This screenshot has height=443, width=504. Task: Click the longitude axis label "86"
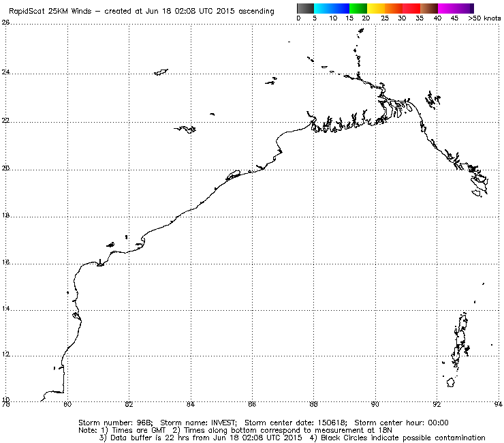click(252, 404)
